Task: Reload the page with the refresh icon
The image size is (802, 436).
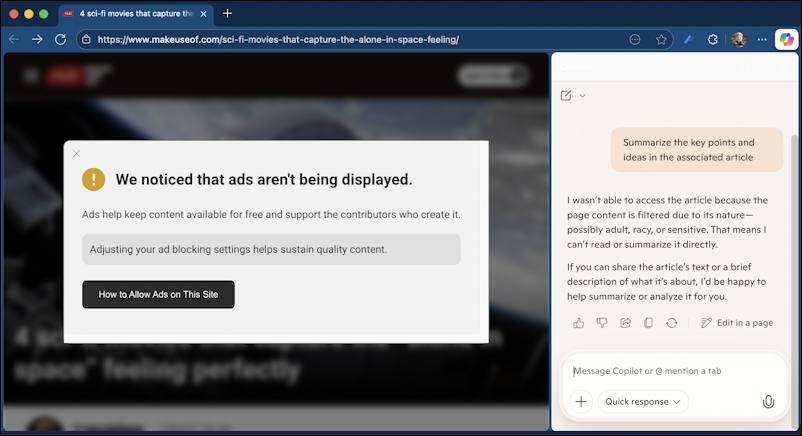Action: click(60, 39)
